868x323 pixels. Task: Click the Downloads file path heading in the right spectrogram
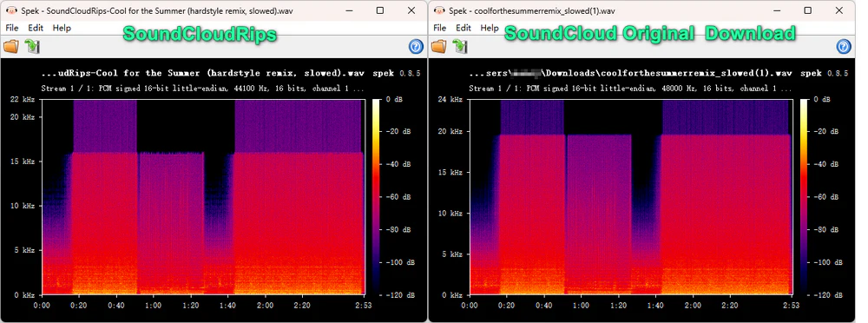pos(630,73)
